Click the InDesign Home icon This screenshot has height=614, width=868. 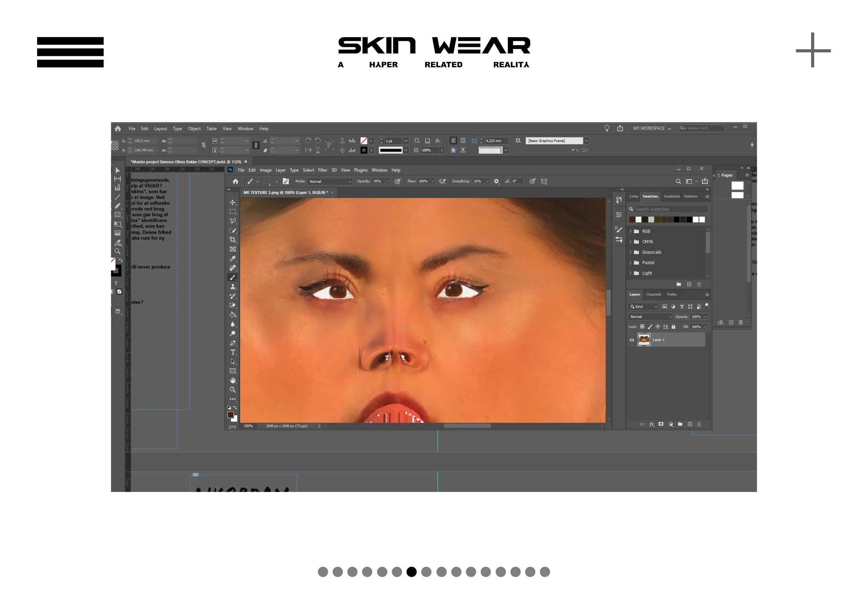pos(118,129)
